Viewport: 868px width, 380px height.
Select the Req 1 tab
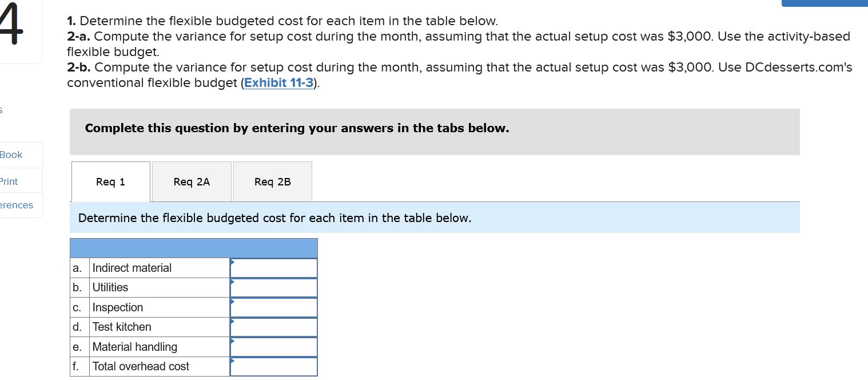click(x=110, y=181)
